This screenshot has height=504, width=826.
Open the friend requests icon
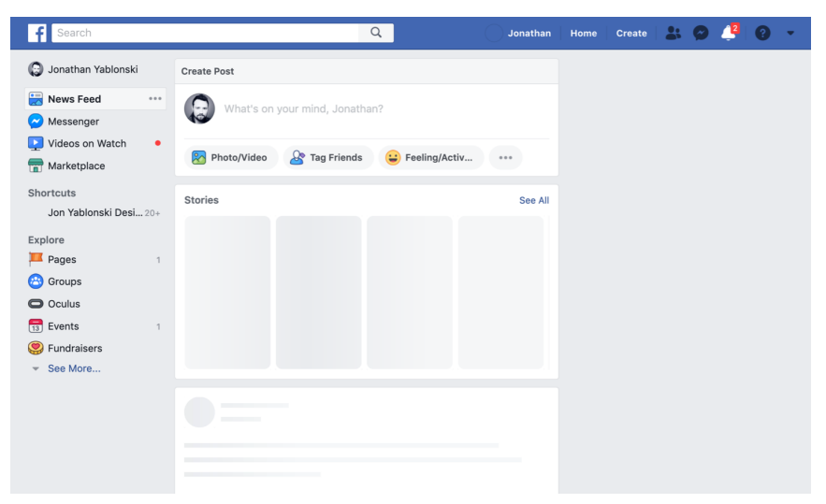(x=673, y=33)
